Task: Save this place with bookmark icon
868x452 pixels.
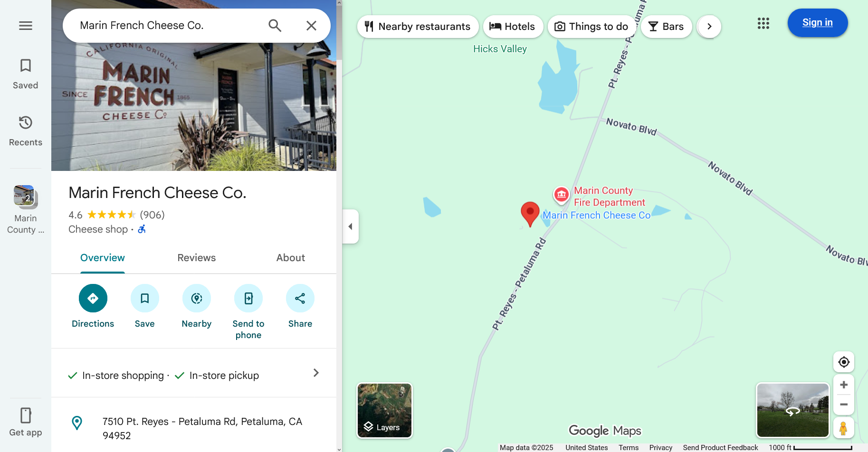Action: coord(145,298)
